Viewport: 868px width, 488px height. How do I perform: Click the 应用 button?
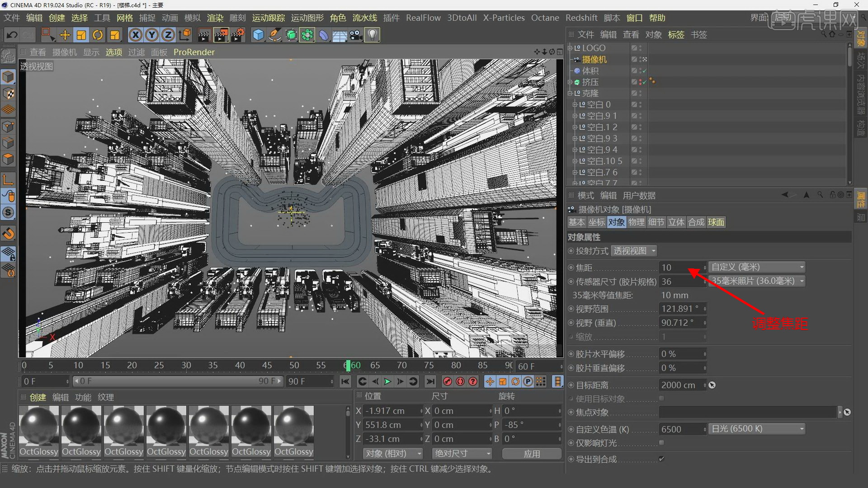pyautogui.click(x=532, y=453)
